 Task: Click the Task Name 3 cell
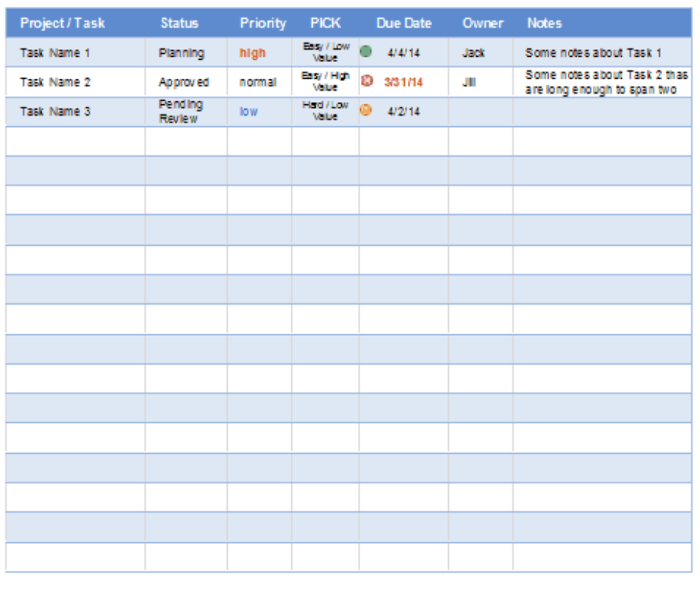(76, 112)
